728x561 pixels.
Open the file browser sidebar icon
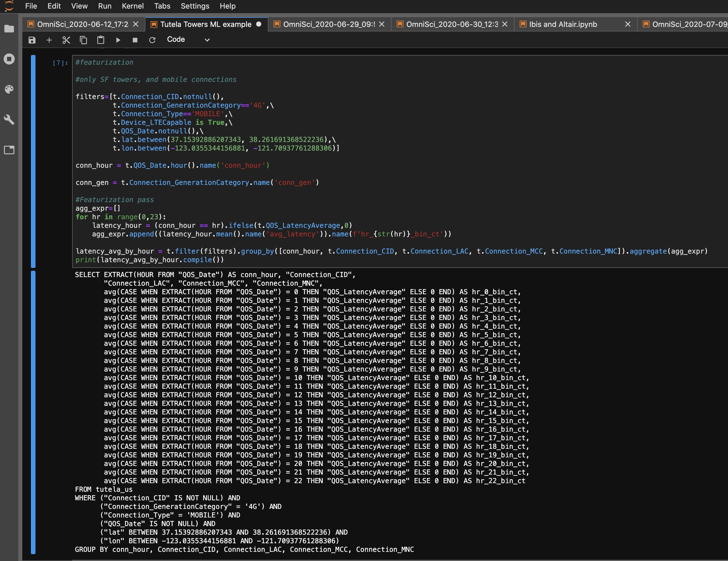click(9, 29)
